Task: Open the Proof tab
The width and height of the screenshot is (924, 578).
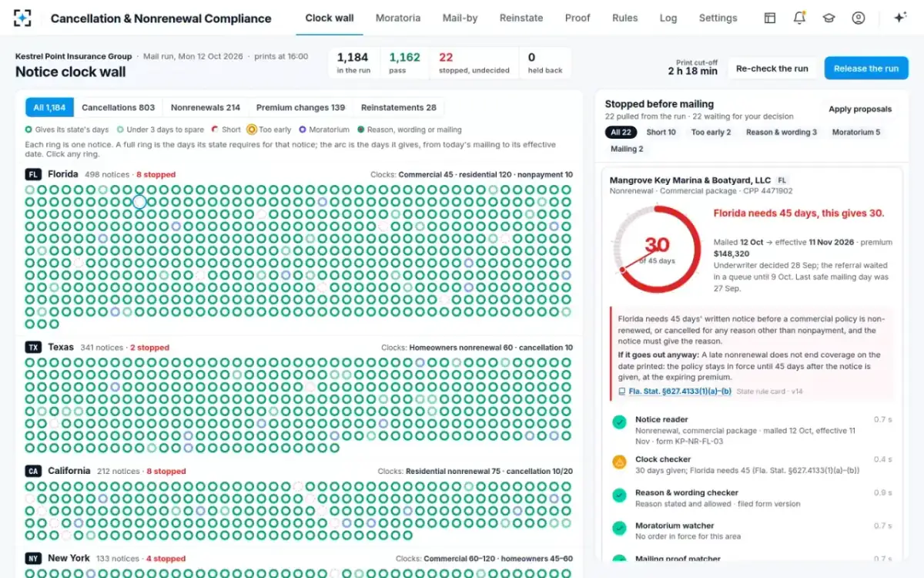Action: tap(577, 18)
